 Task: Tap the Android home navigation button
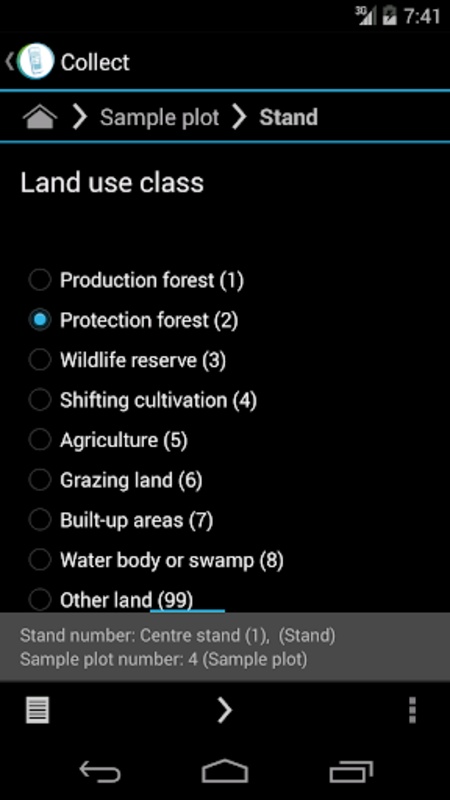pyautogui.click(x=225, y=771)
